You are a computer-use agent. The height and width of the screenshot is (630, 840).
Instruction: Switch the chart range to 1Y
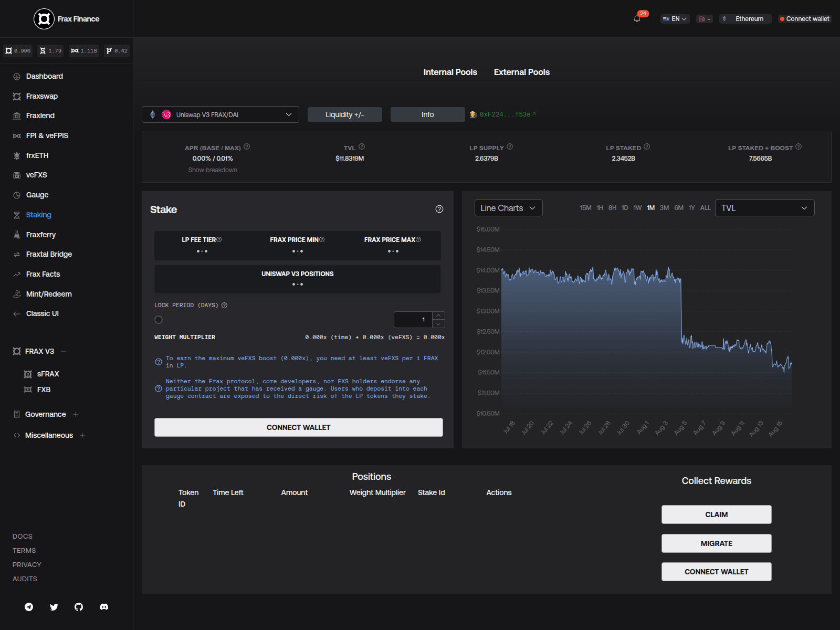pyautogui.click(x=691, y=207)
